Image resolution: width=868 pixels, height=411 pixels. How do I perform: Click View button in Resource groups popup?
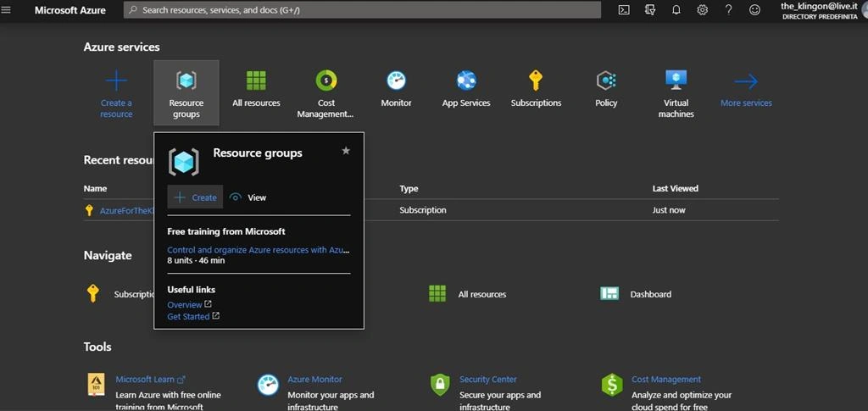click(248, 197)
